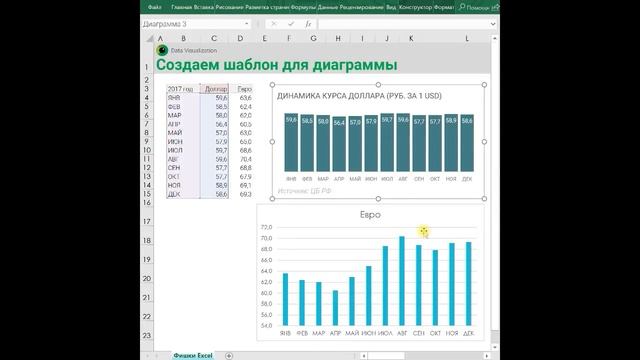Open the Файл tab
The width and height of the screenshot is (640, 360).
154,7
